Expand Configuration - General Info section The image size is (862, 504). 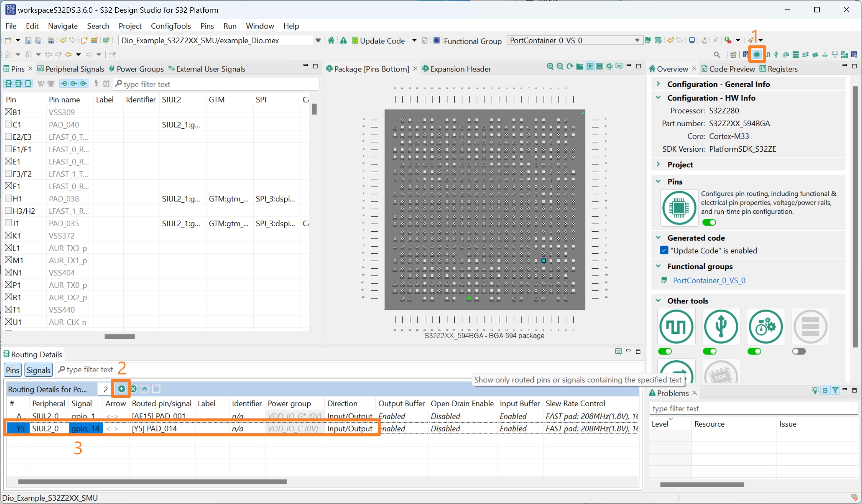pos(659,84)
